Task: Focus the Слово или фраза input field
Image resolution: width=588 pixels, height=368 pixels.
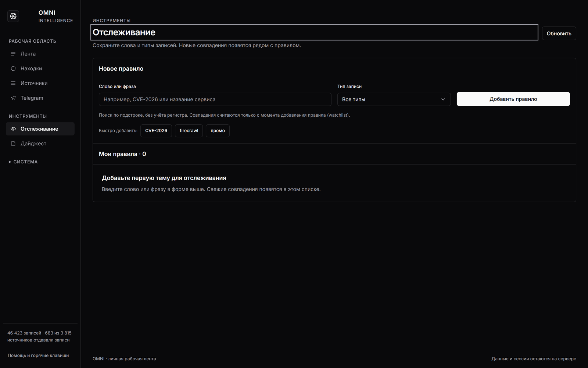Action: click(x=215, y=99)
